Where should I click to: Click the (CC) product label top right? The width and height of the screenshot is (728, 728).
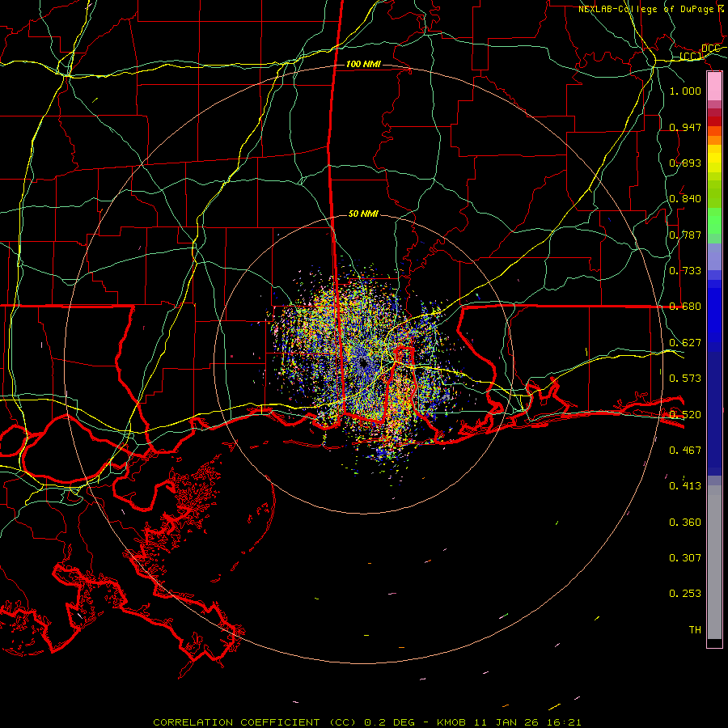(x=691, y=56)
